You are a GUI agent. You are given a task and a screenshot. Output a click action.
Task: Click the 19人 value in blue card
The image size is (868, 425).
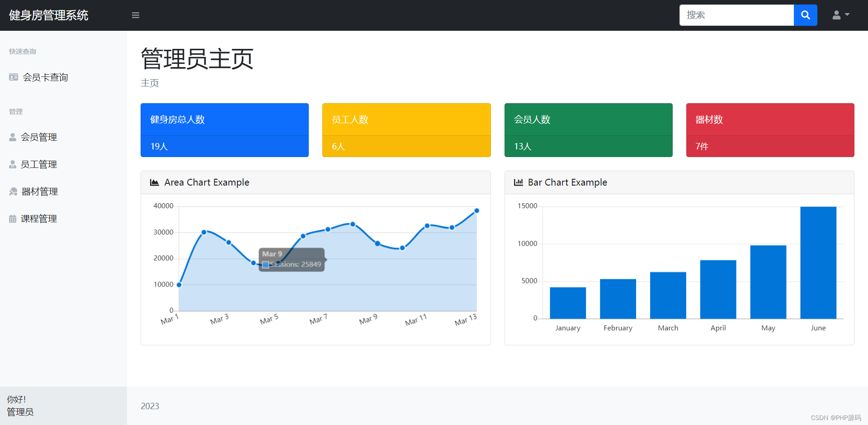click(x=159, y=146)
